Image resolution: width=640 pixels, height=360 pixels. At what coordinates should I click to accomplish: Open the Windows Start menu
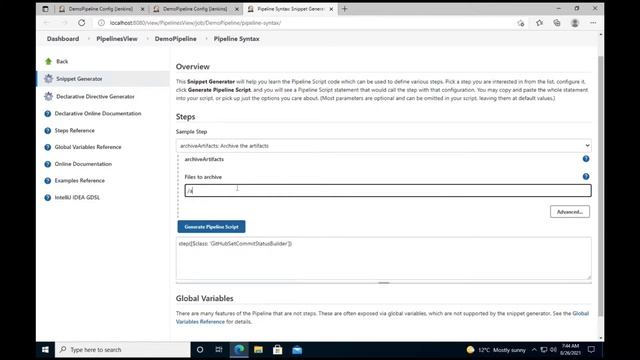pyautogui.click(x=45, y=350)
